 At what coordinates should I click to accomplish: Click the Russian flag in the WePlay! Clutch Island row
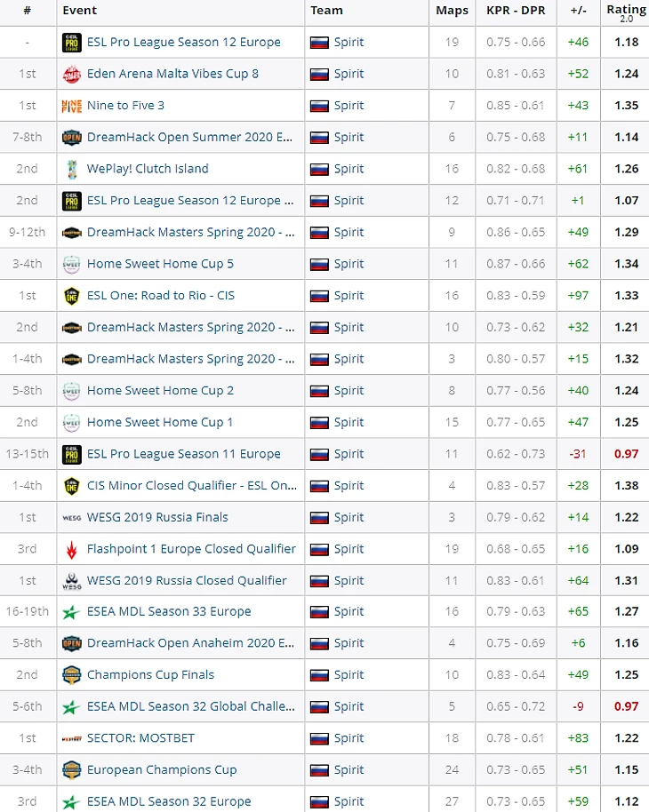pyautogui.click(x=319, y=170)
